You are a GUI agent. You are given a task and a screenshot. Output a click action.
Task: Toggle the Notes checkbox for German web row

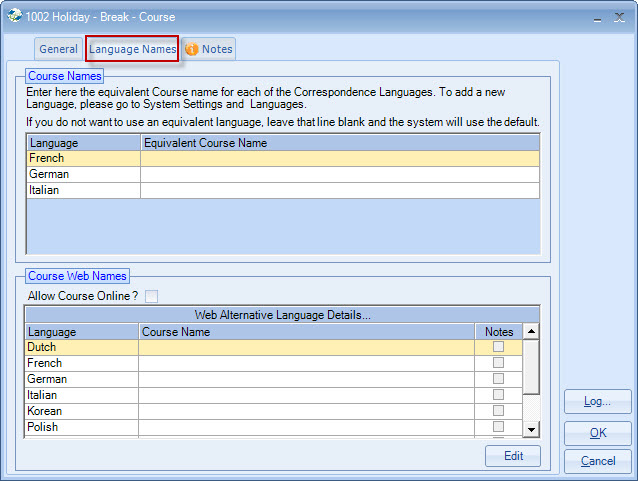[x=498, y=378]
